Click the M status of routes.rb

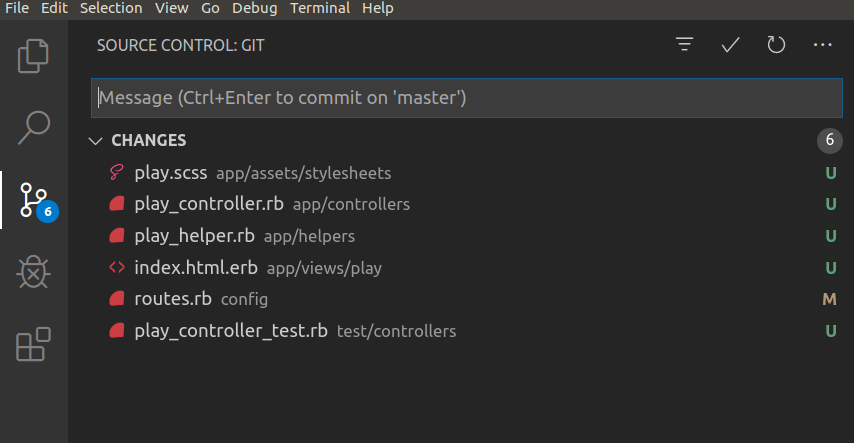(x=829, y=299)
